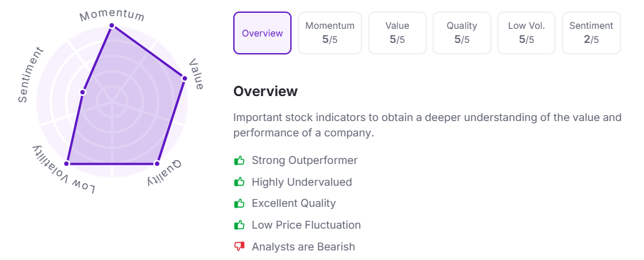Select the Overview tab
The height and width of the screenshot is (260, 644).
point(263,33)
